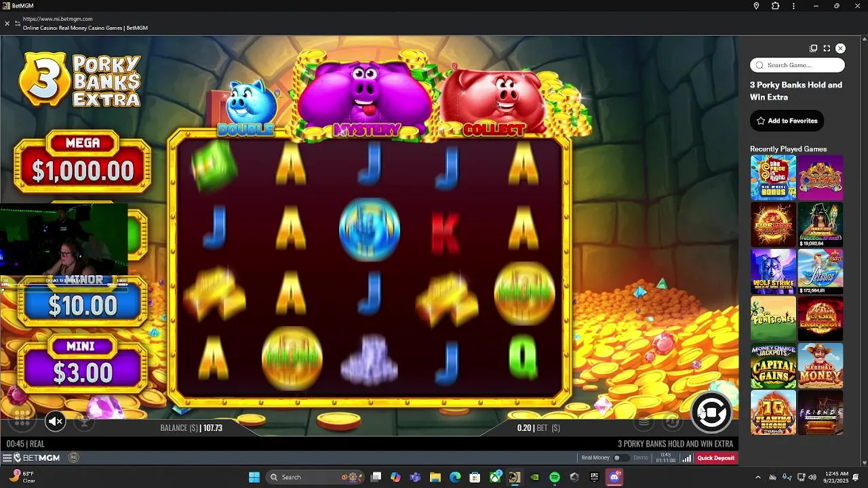Click the BetMGM hamburger menu
Image resolution: width=868 pixels, height=488 pixels.
[7, 458]
